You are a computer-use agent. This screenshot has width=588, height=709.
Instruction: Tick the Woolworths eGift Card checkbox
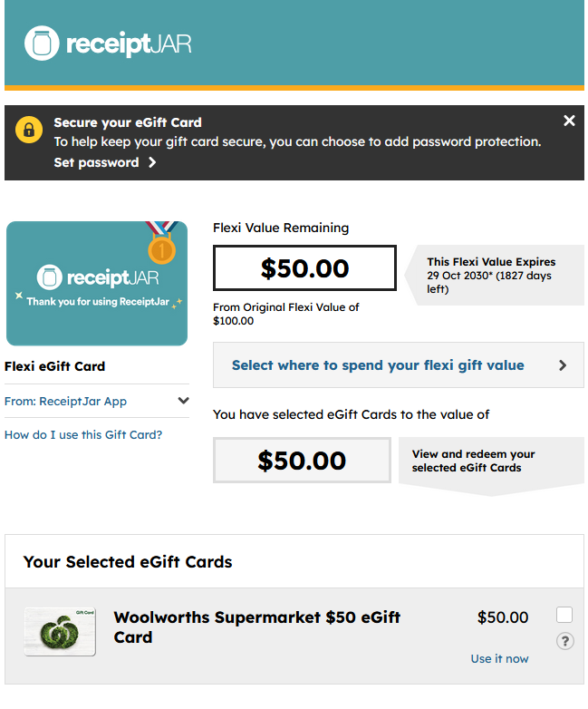point(564,615)
